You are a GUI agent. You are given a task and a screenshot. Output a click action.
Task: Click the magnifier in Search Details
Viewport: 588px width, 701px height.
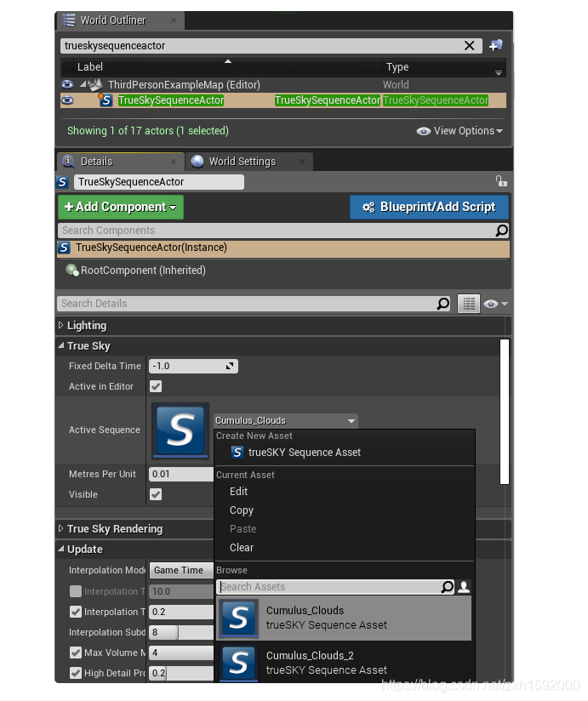coord(442,304)
